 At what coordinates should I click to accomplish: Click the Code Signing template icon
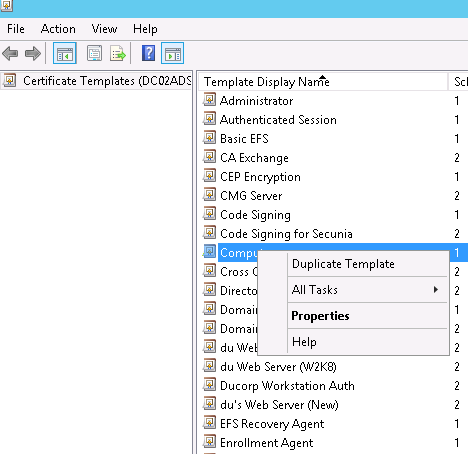(x=209, y=213)
